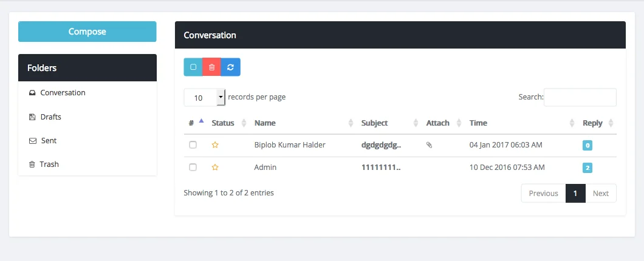
Task: Click the Trash folder bin icon
Action: coord(32,164)
